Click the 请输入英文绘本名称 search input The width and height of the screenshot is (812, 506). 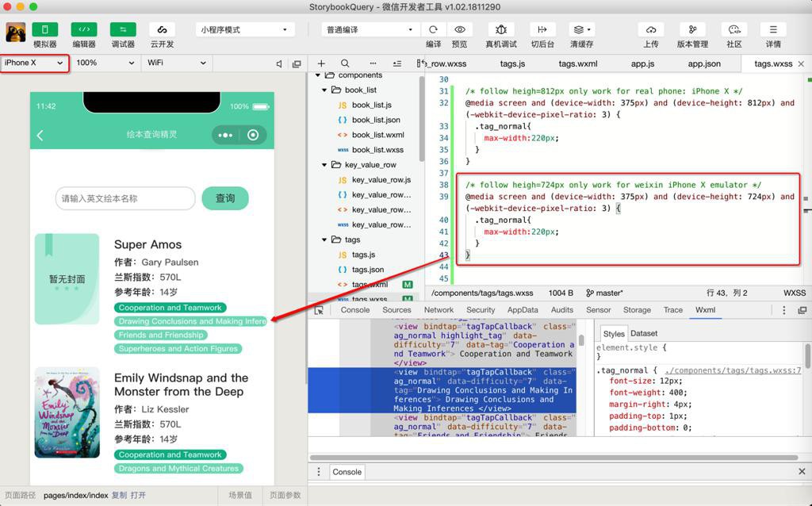click(125, 198)
